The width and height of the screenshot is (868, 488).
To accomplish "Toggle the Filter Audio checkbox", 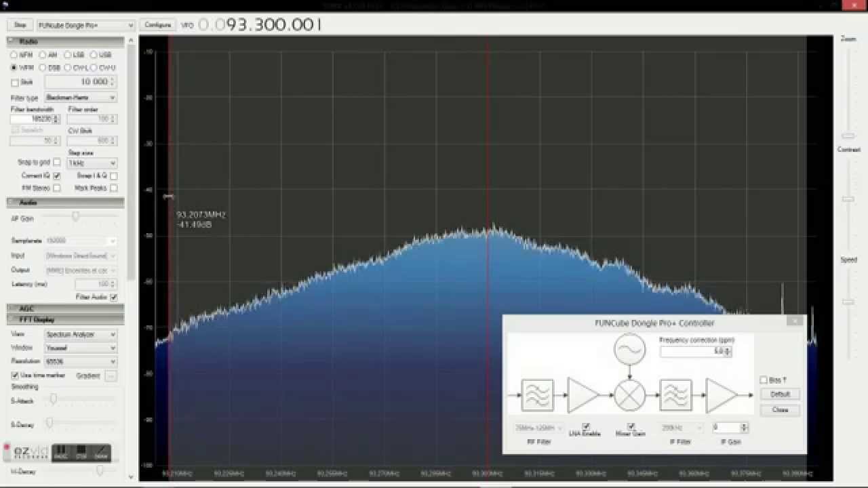I will (x=113, y=298).
